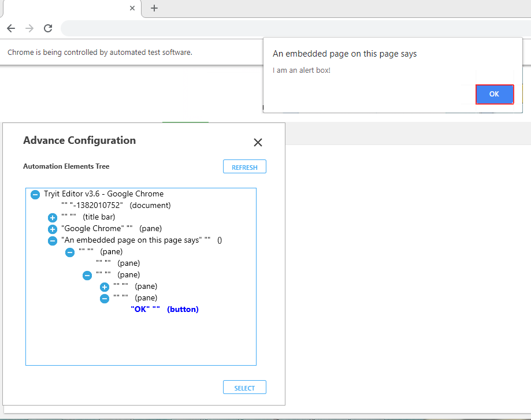This screenshot has height=420, width=531.
Task: Expand the collapsed pane above OK's parent pane
Action: pos(105,287)
